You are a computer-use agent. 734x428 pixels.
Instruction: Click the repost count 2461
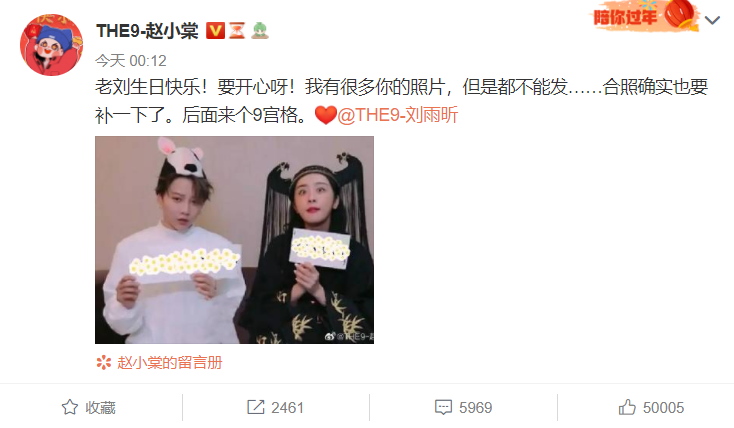pyautogui.click(x=287, y=408)
